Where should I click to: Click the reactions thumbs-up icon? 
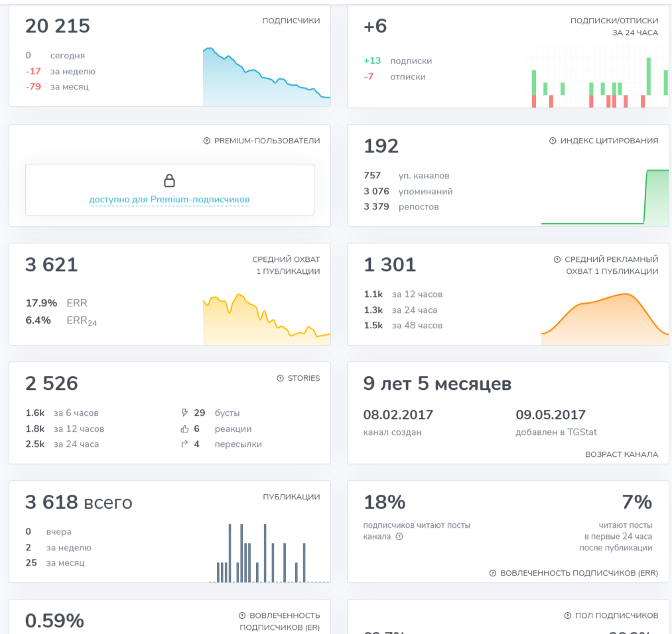point(184,428)
